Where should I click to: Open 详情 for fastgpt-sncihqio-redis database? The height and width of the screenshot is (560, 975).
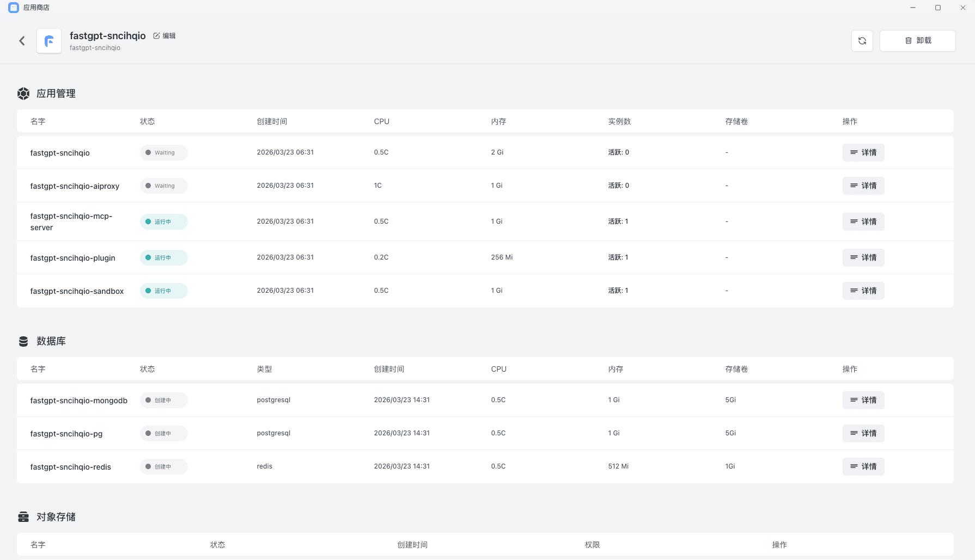coord(863,466)
